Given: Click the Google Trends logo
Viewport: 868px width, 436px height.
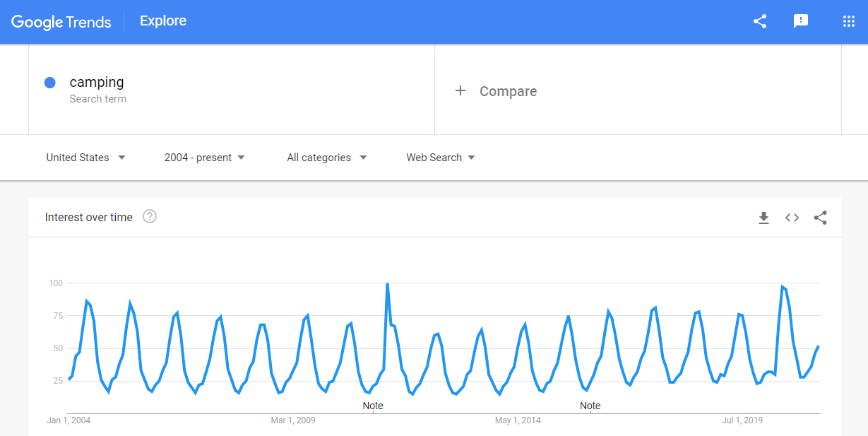Looking at the screenshot, I should point(61,22).
